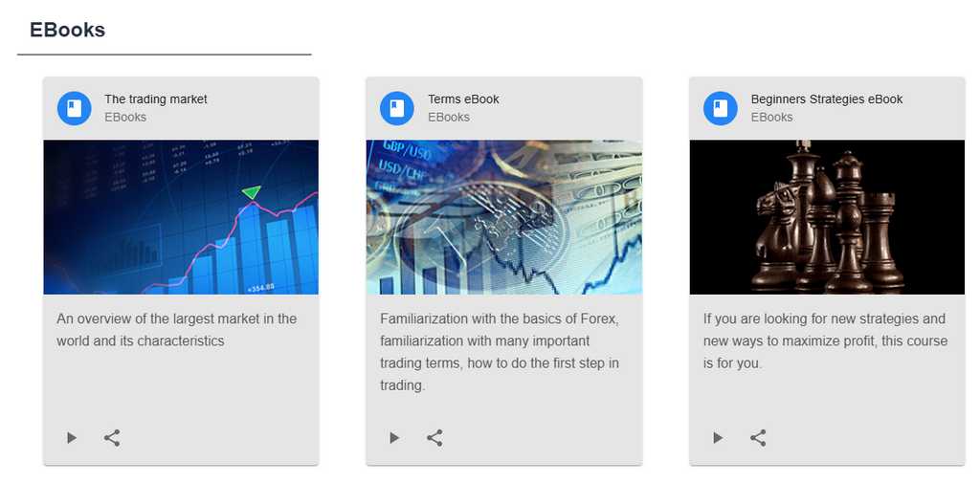Screen dimensions: 980x483
Task: Play The trading market ebook
Action: click(72, 438)
